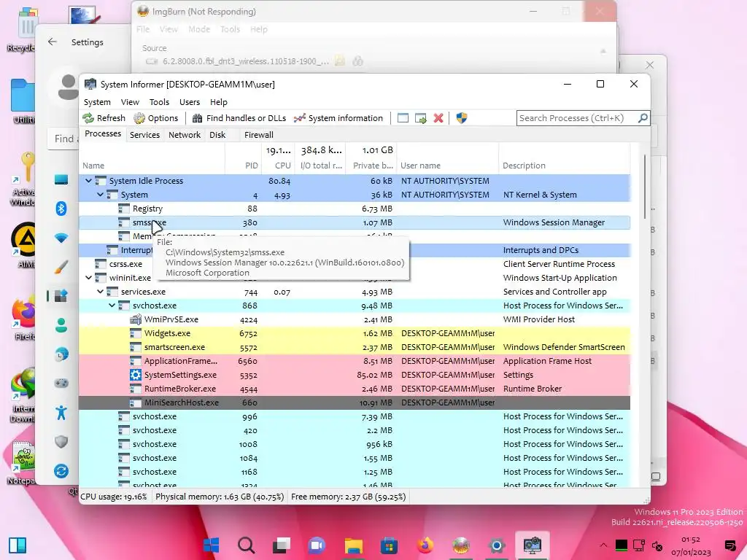Screen dimensions: 747x560
Task: Open System information graph window
Action: 338,118
